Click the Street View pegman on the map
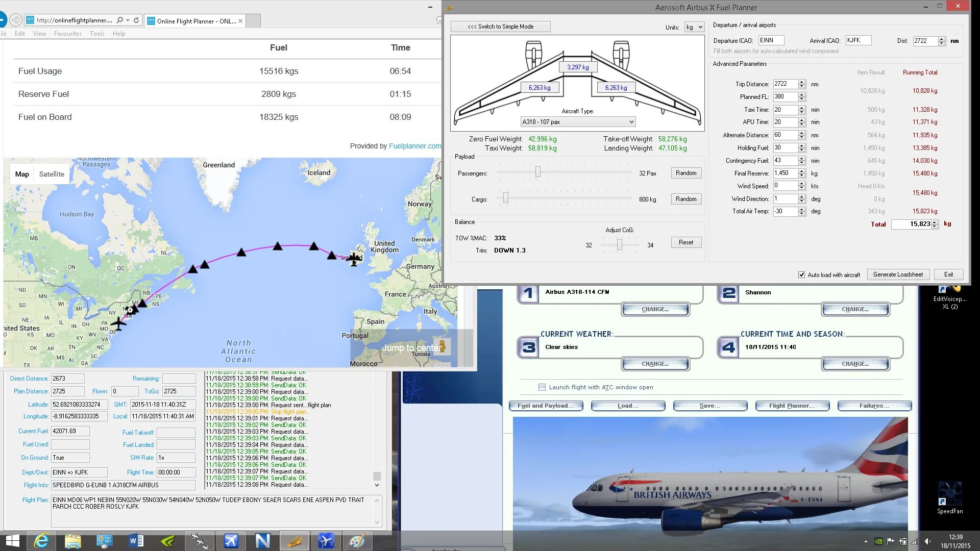980x551 pixels. tap(442, 346)
